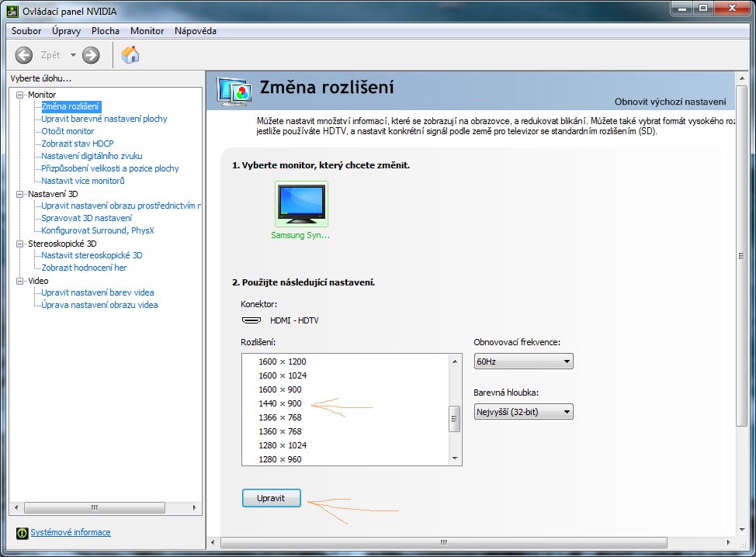756x557 pixels.
Task: Open Nastavit více monitorů task
Action: point(83,182)
